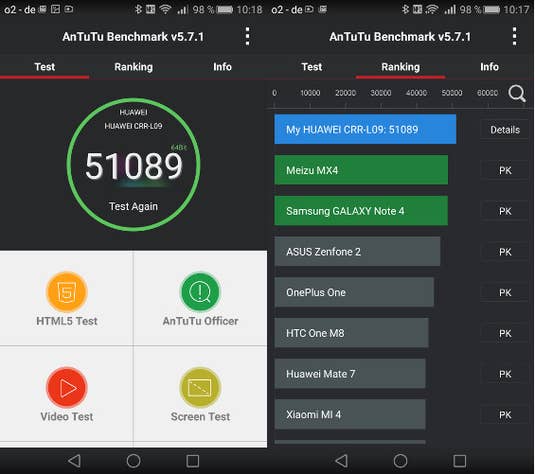This screenshot has height=474, width=535.
Task: Tap the search magnifier icon in Ranking
Action: (x=517, y=93)
